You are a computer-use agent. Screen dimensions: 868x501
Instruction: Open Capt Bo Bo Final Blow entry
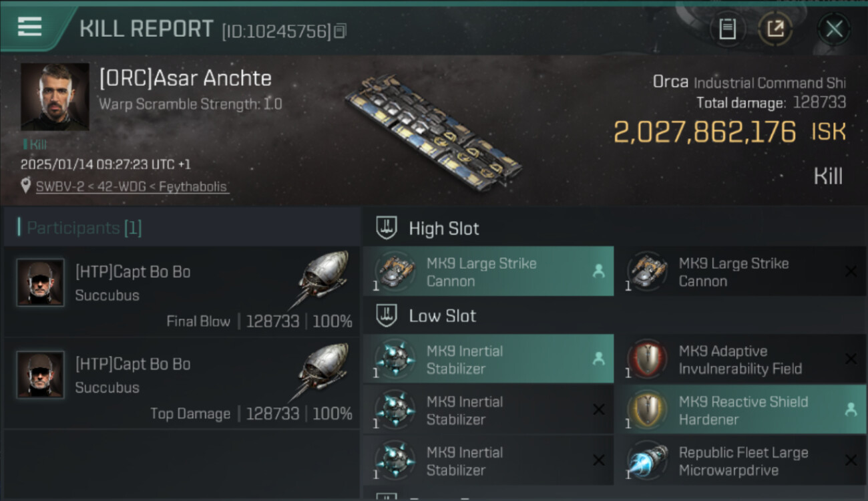[182, 292]
